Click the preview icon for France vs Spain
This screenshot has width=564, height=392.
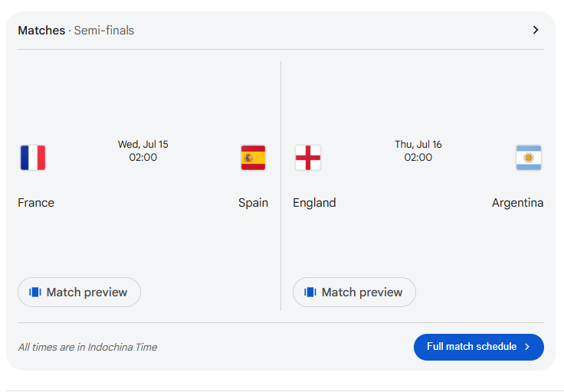(35, 292)
